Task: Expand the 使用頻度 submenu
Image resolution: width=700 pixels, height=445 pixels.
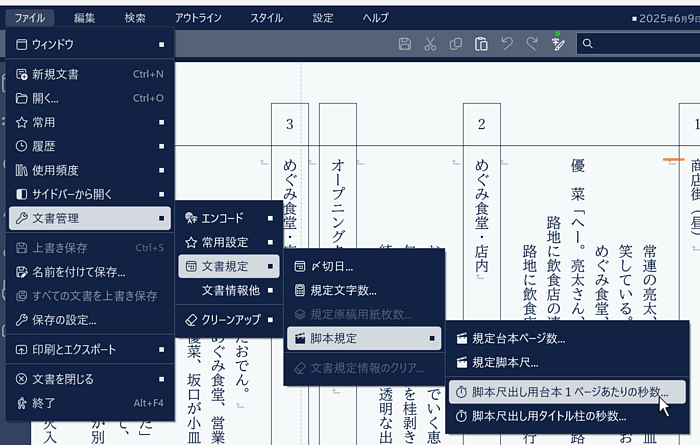Action: pyautogui.click(x=90, y=170)
